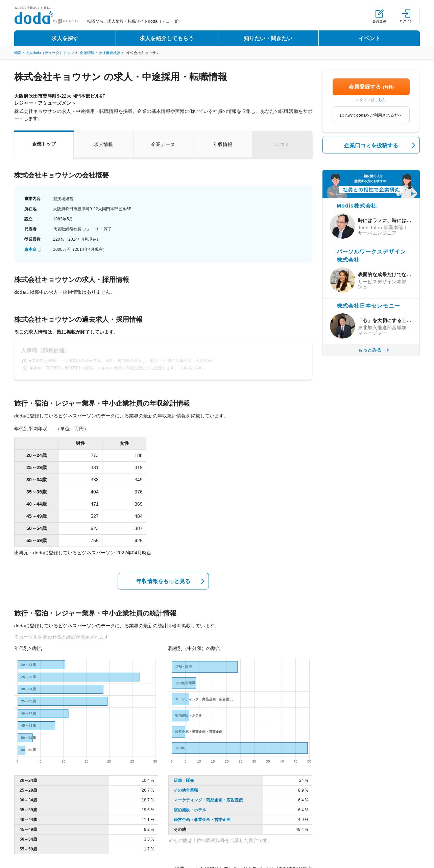This screenshot has width=434, height=868.
Task: Click the disabled 口コミ tab
Action: tap(282, 144)
